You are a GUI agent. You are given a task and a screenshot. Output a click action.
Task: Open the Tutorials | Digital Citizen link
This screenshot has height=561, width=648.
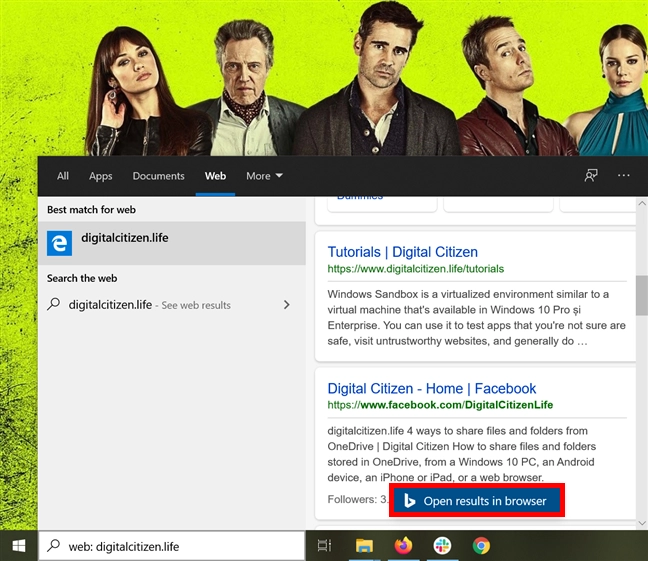coord(403,252)
